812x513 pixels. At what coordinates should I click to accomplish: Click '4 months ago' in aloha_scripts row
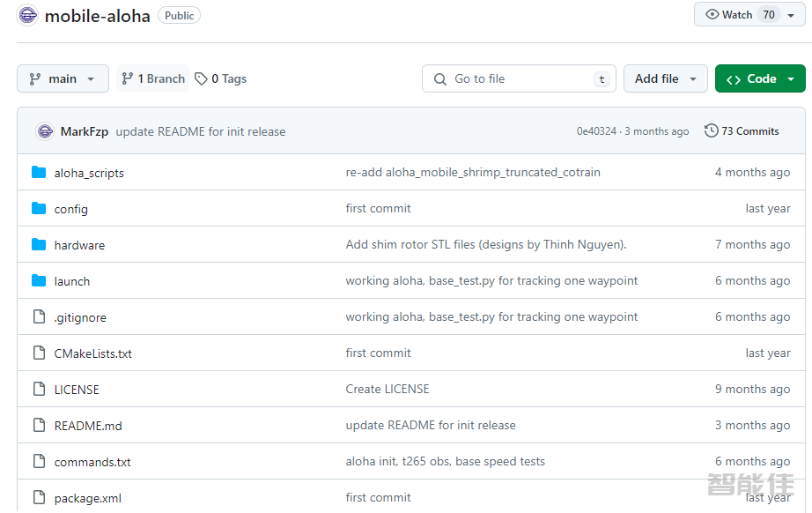(752, 172)
